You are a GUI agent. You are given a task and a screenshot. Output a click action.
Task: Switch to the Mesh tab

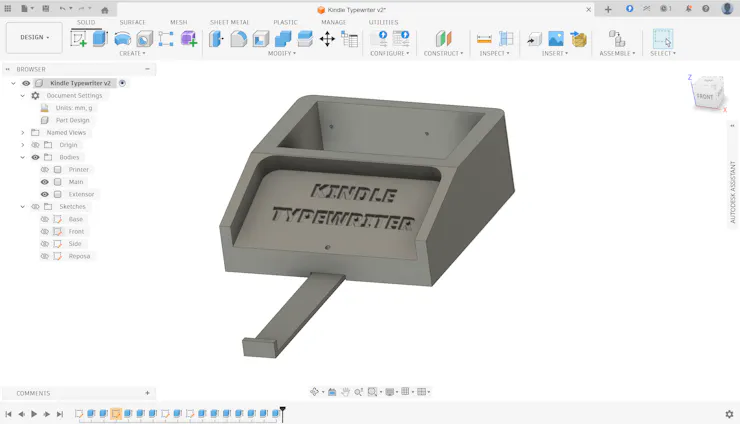(178, 22)
